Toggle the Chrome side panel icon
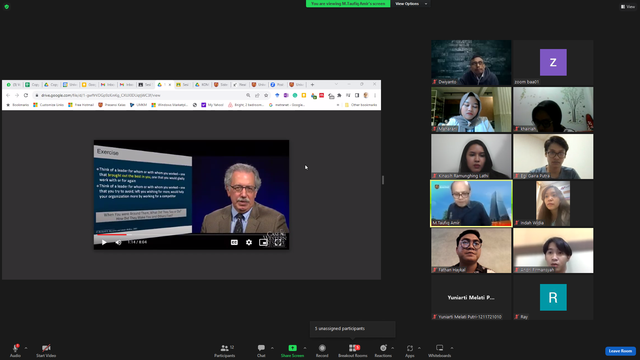The image size is (640, 360). pos(357,95)
